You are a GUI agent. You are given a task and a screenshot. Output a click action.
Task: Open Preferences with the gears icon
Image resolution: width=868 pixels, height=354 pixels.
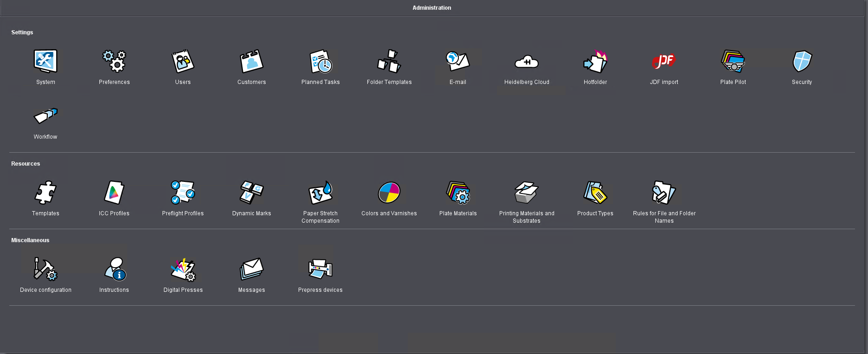tap(114, 62)
